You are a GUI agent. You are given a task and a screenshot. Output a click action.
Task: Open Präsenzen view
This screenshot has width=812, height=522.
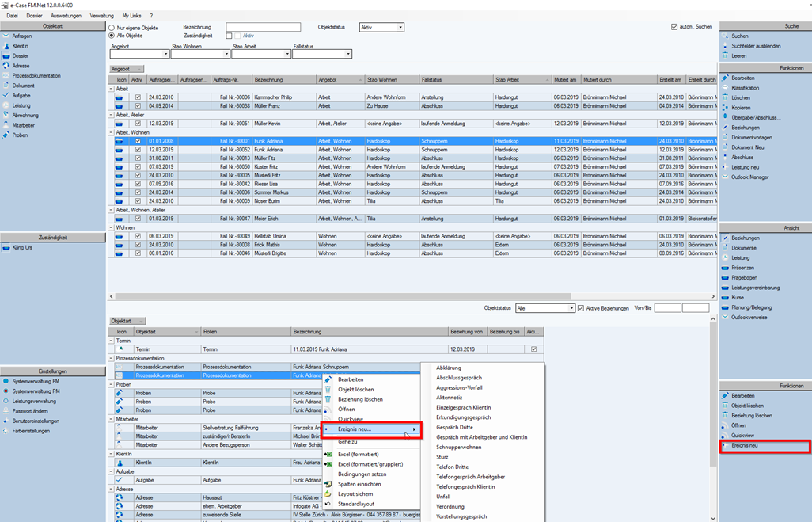[742, 268]
